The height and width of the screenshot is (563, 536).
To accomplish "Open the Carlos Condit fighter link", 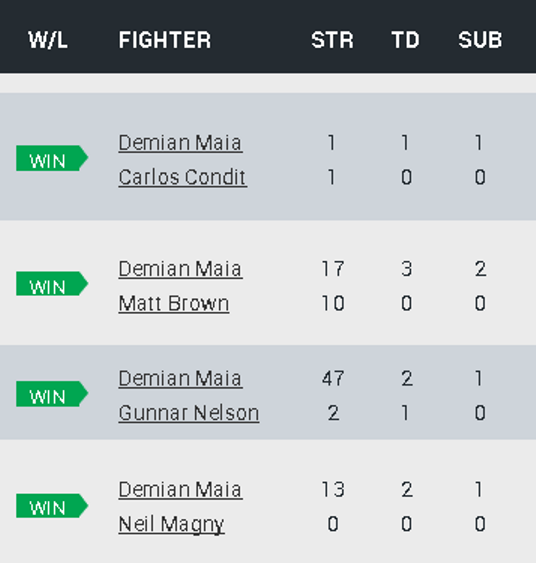I will (183, 177).
